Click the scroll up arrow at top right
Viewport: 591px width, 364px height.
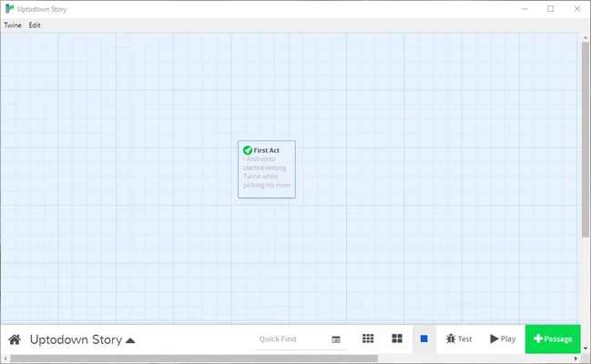point(586,37)
